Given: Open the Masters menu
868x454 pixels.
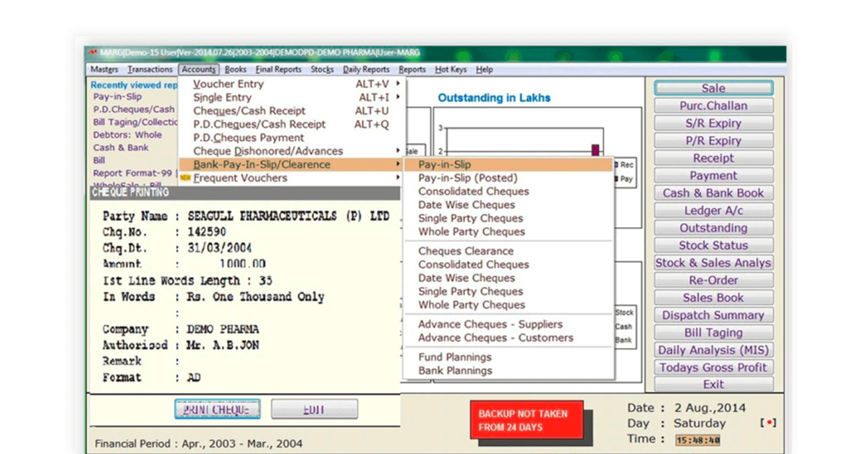Looking at the screenshot, I should click(x=104, y=69).
